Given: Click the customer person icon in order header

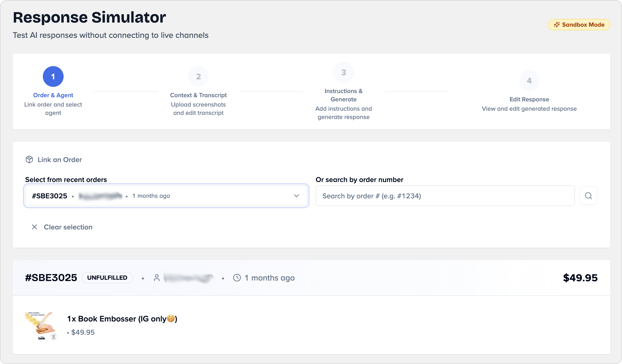Looking at the screenshot, I should 157,278.
